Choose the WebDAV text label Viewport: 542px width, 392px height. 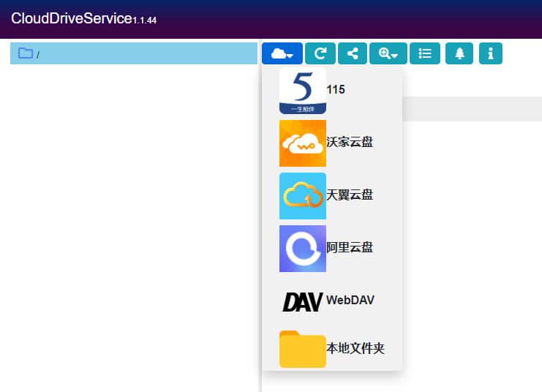[x=350, y=301]
